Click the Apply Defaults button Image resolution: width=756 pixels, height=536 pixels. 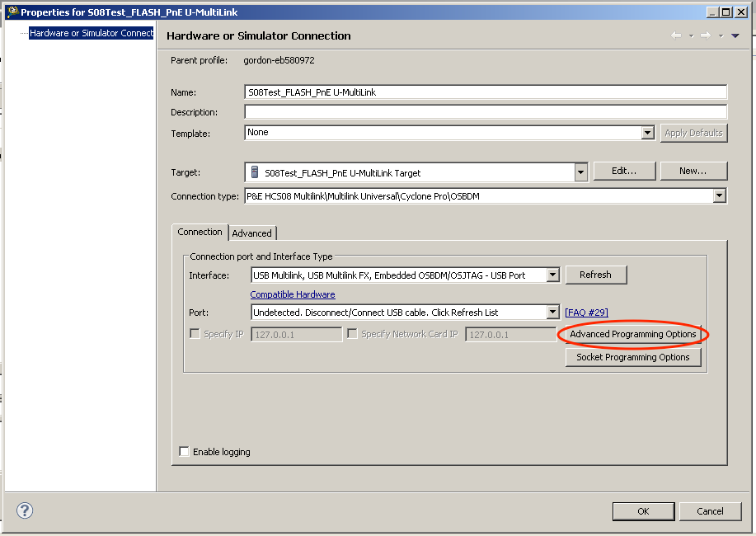pyautogui.click(x=693, y=133)
